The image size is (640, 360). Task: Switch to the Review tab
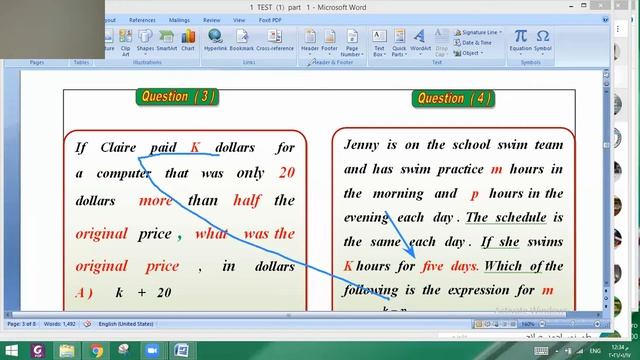click(211, 20)
